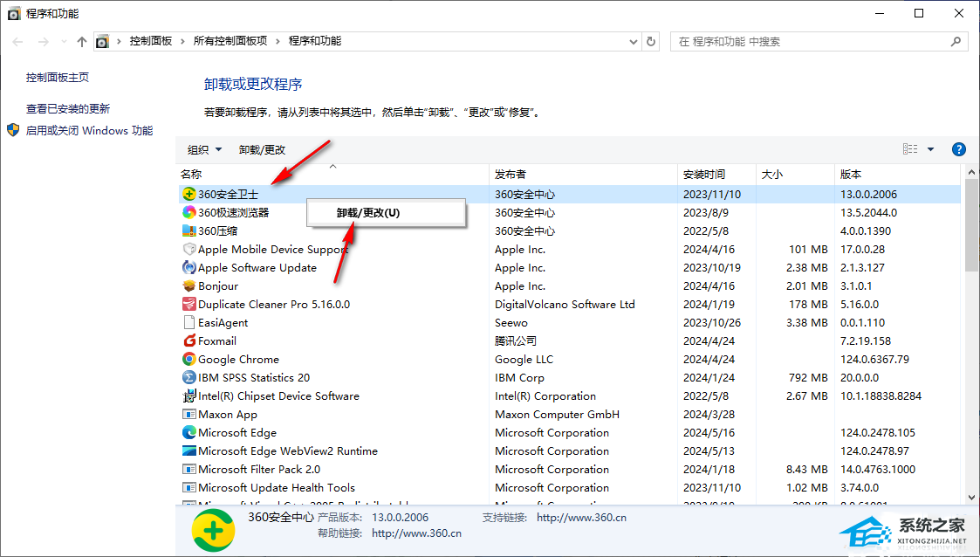Sort by the 大小 column header
980x557 pixels.
click(795, 175)
